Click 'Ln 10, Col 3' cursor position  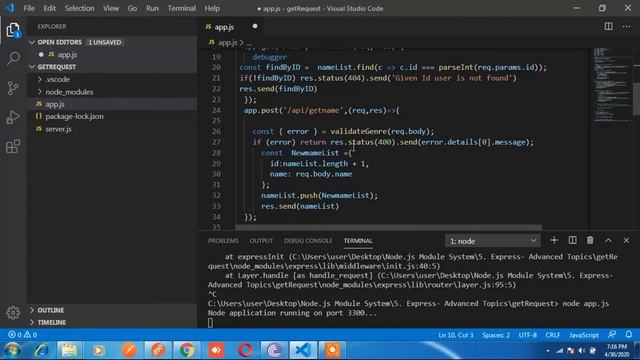[x=456, y=335]
